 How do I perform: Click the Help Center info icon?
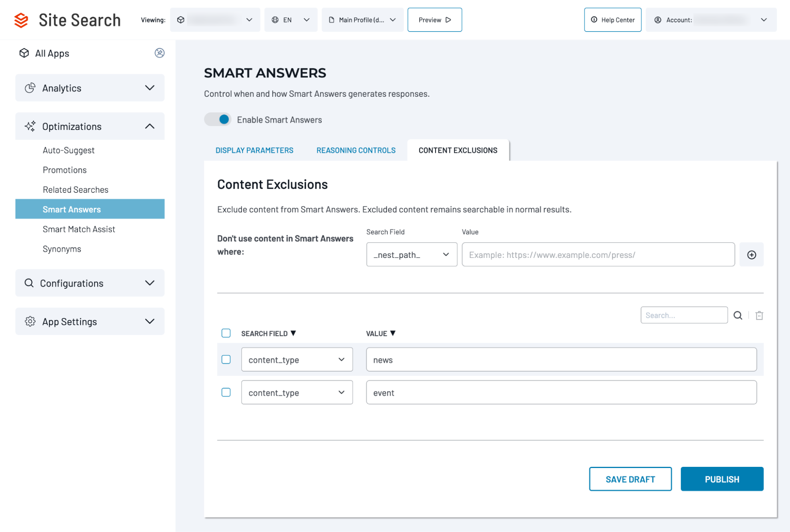(594, 20)
